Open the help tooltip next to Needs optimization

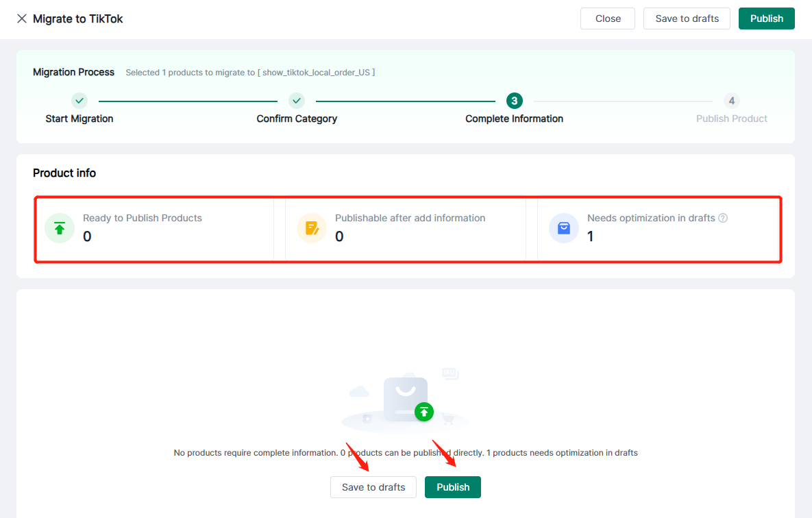[723, 219]
